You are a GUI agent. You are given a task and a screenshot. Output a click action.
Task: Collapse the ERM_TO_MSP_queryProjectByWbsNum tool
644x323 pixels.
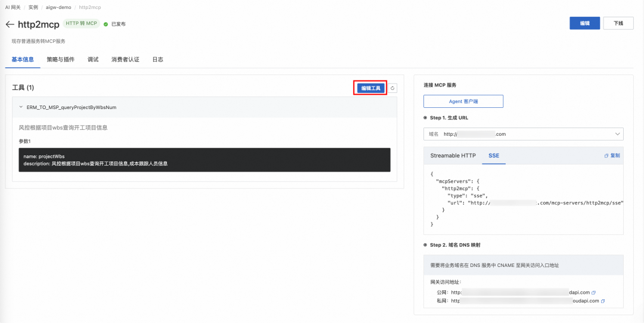(x=21, y=108)
